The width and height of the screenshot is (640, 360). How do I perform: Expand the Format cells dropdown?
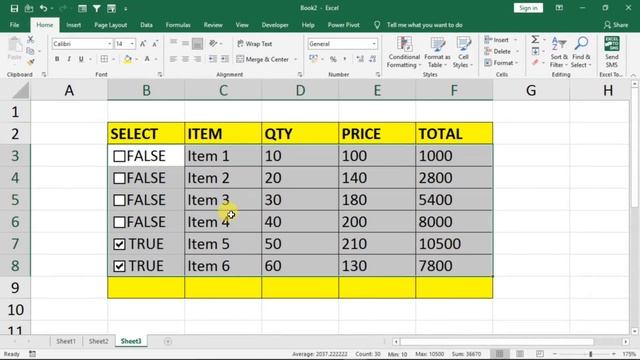[x=517, y=63]
